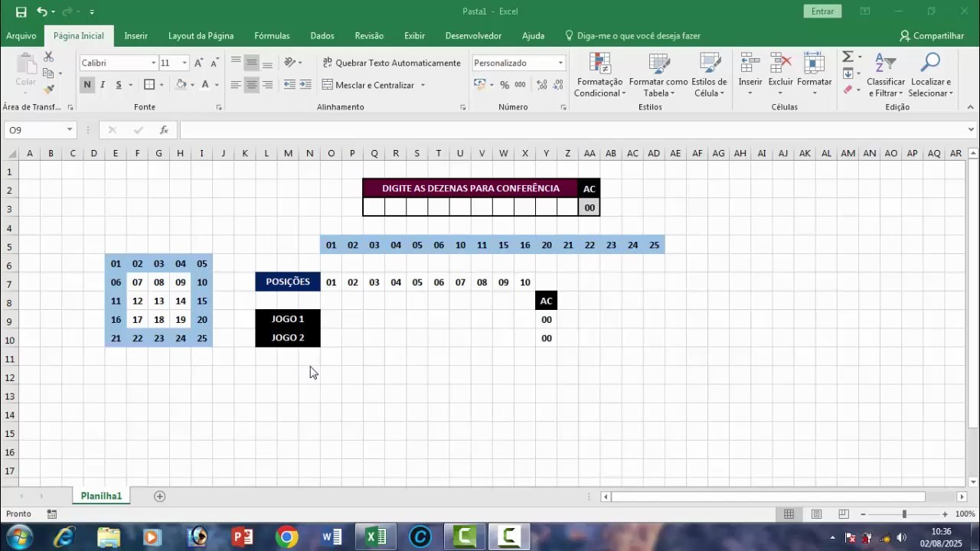The height and width of the screenshot is (551, 980).
Task: Expand the formula bar
Action: pyautogui.click(x=971, y=130)
